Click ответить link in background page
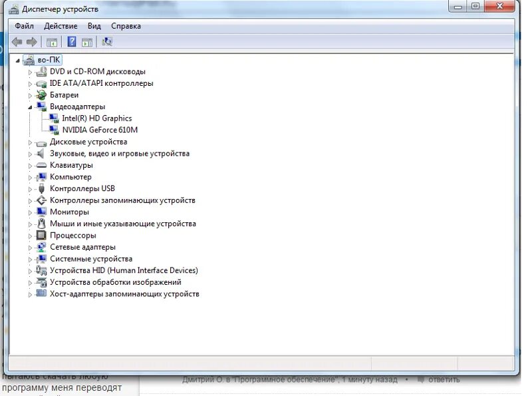 pos(444,380)
